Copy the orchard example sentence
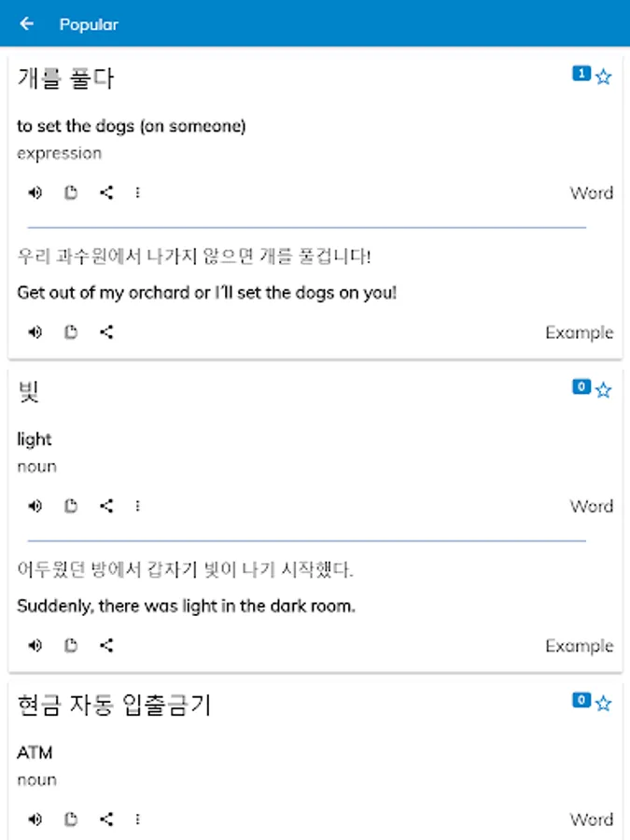630x840 pixels. [71, 332]
